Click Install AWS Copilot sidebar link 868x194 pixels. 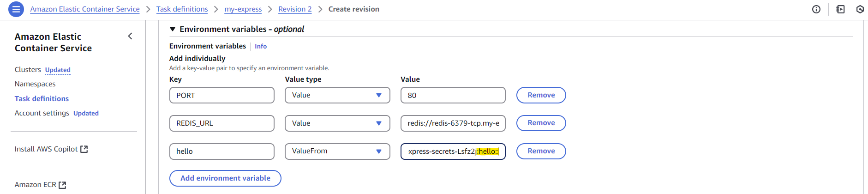tap(46, 149)
